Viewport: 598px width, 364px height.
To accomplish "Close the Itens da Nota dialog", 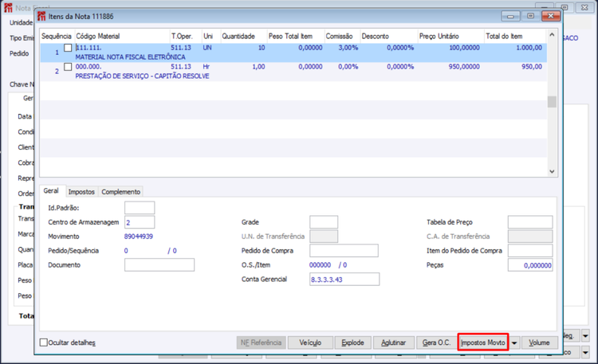I will click(x=550, y=16).
